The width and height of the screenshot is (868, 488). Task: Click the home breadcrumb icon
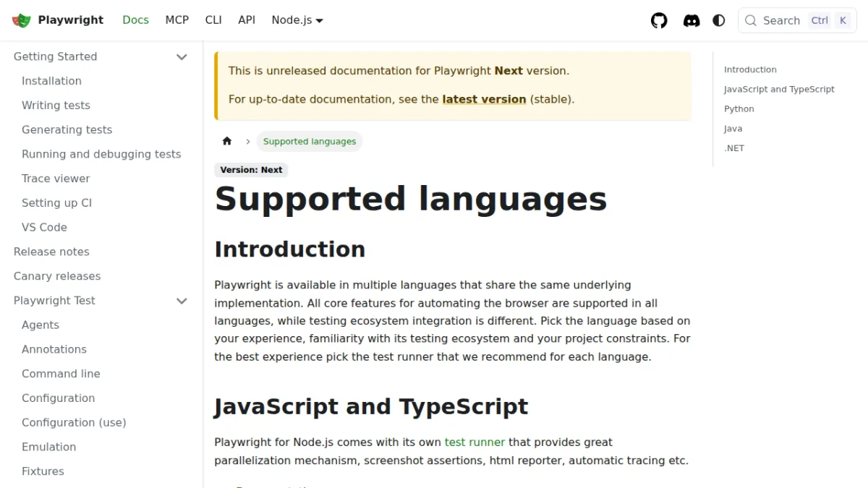click(x=227, y=141)
